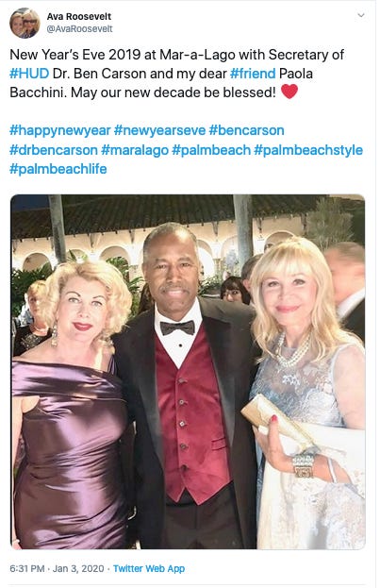Open the @AvaRoosevelt handle link
This screenshot has width=380, height=588.
point(79,29)
